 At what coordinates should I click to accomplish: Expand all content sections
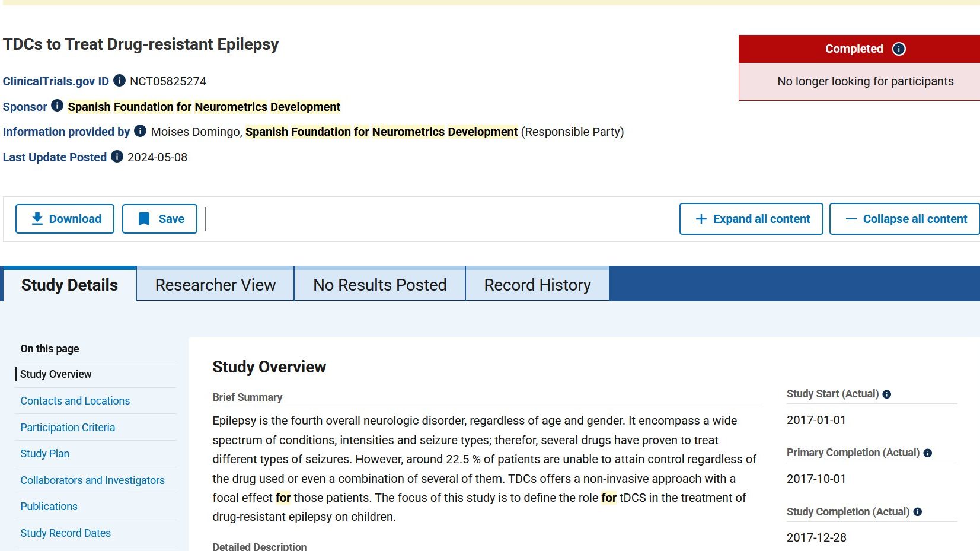click(751, 219)
